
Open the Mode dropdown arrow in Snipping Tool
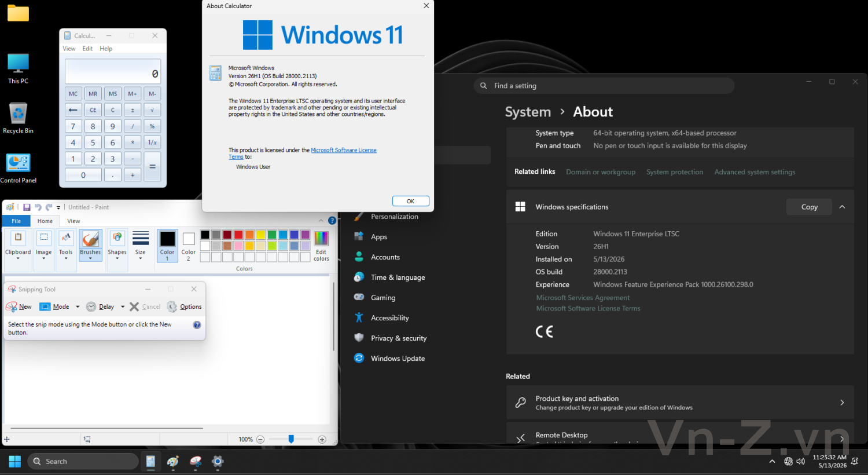coord(78,307)
